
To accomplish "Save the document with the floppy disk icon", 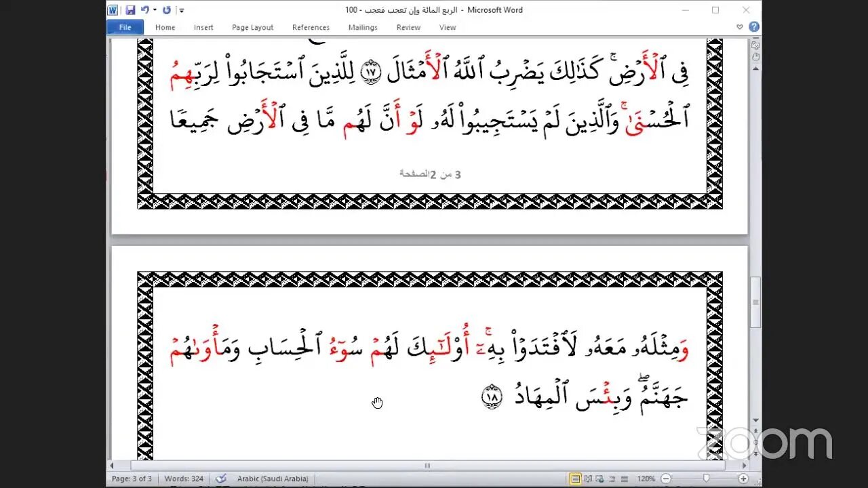I will coord(130,10).
